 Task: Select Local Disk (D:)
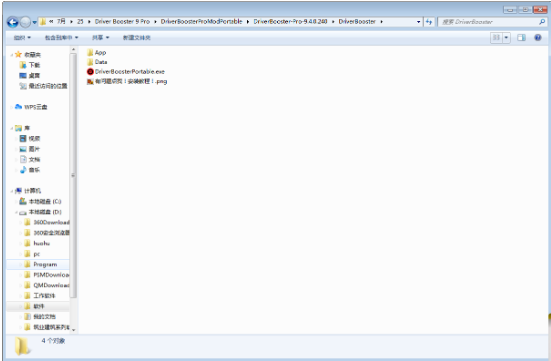coord(40,212)
